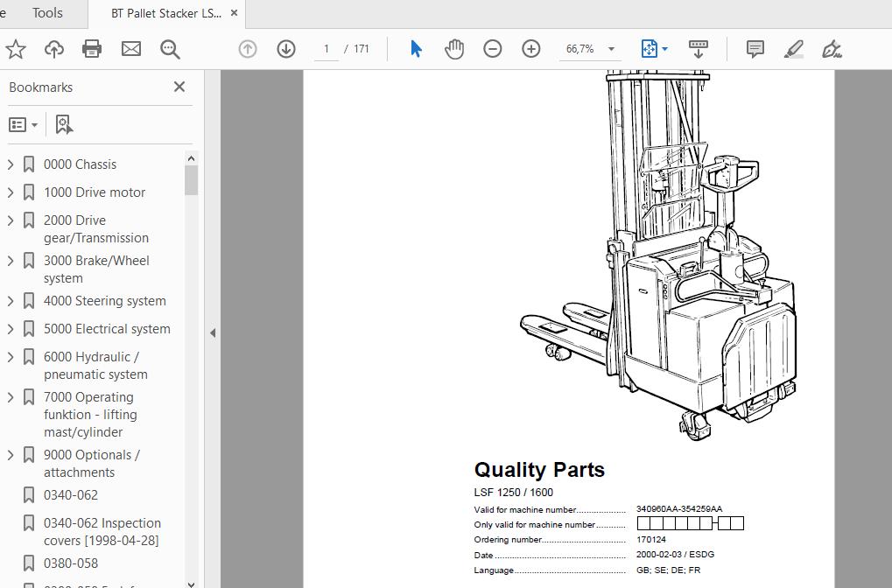Jump to 3000 Brake/Wheel system bookmark

click(x=96, y=269)
